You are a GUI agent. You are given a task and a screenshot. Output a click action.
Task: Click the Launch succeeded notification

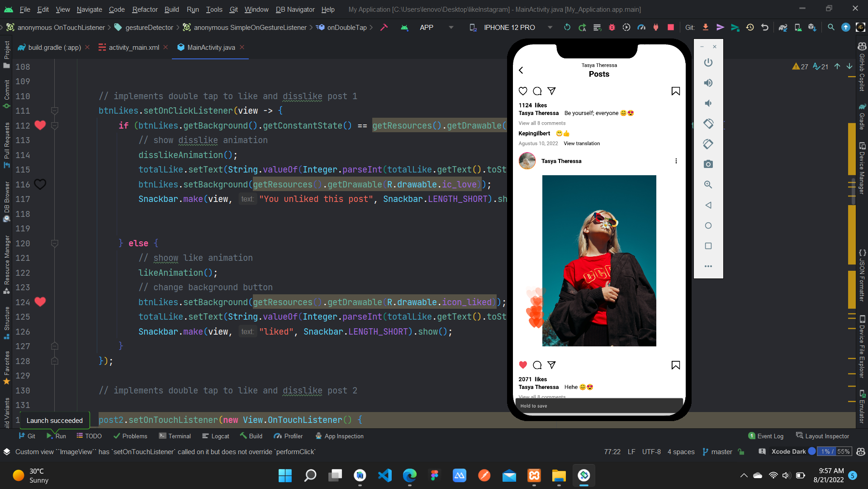[55, 420]
